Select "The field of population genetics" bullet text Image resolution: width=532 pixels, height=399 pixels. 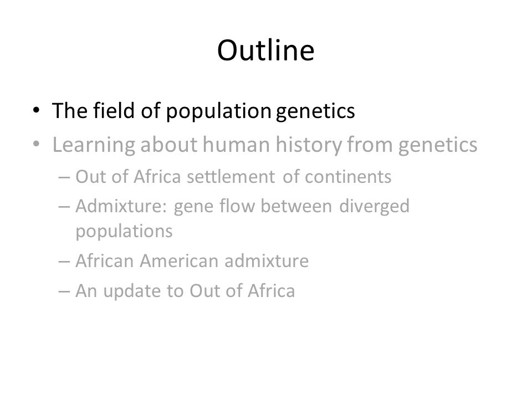[x=203, y=111]
